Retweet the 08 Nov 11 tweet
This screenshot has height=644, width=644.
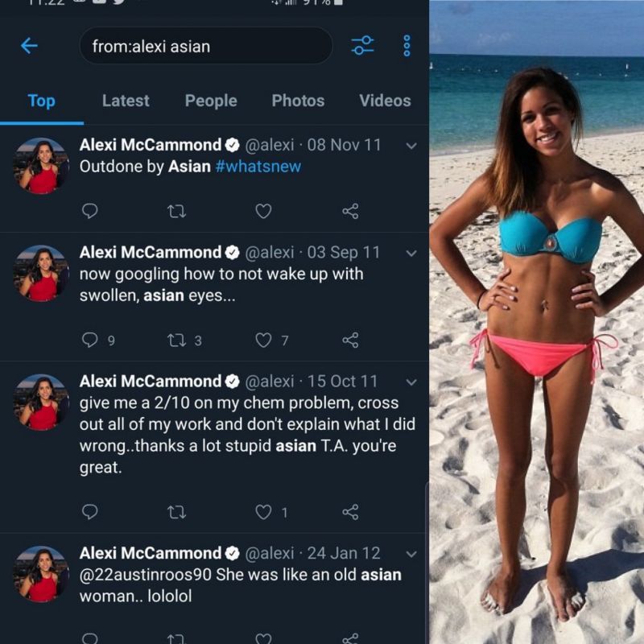pos(177,212)
